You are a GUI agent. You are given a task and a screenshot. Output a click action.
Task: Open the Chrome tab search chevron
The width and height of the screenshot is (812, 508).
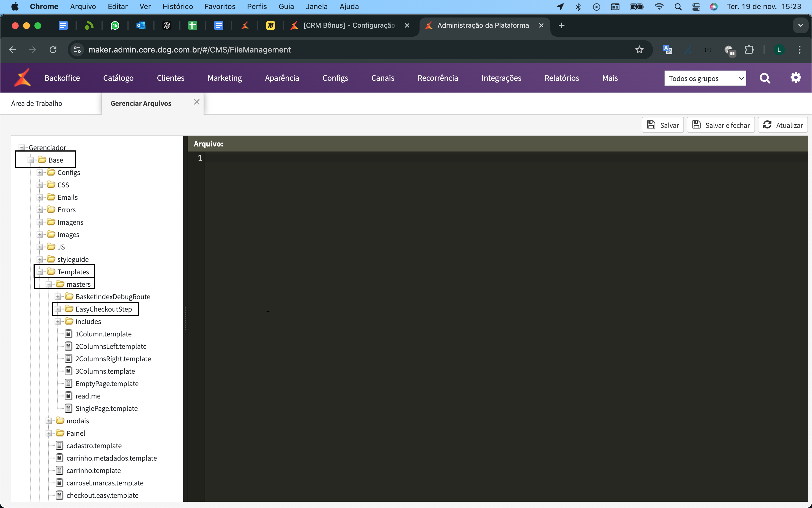tap(801, 25)
